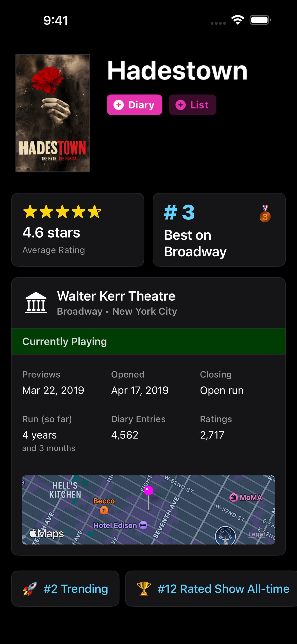The width and height of the screenshot is (297, 644).
Task: Add Hadestown to your Diary
Action: tap(134, 105)
